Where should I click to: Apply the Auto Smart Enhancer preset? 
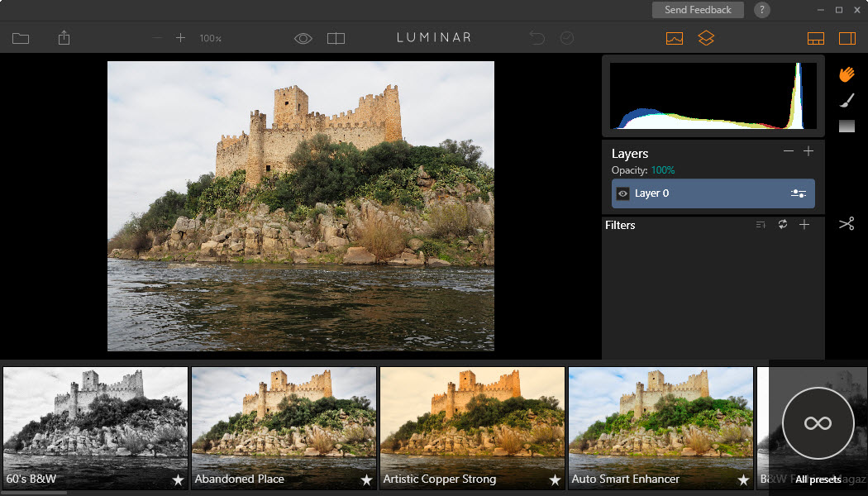(x=661, y=428)
